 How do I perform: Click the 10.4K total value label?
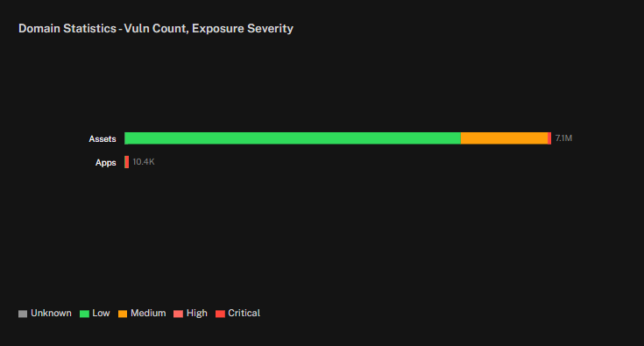tap(144, 162)
